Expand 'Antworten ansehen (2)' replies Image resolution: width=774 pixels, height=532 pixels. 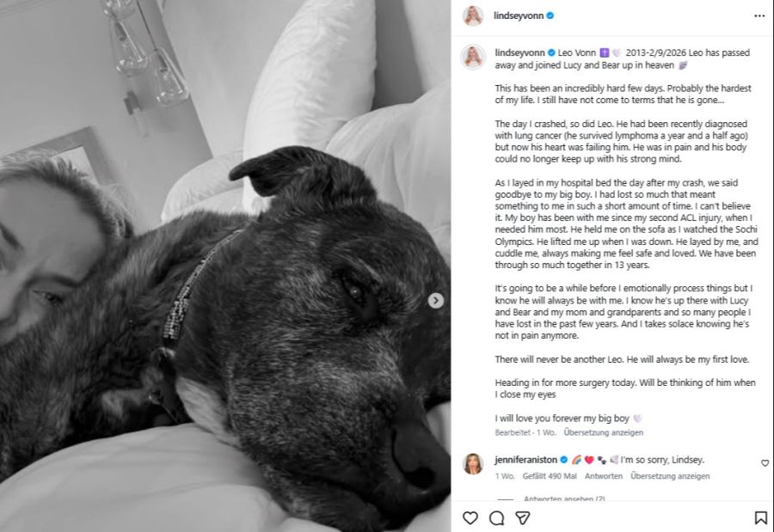pos(564,498)
